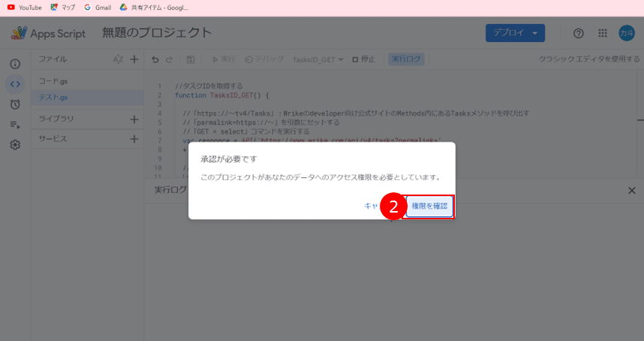Open the Executions list icon

pos(15,125)
